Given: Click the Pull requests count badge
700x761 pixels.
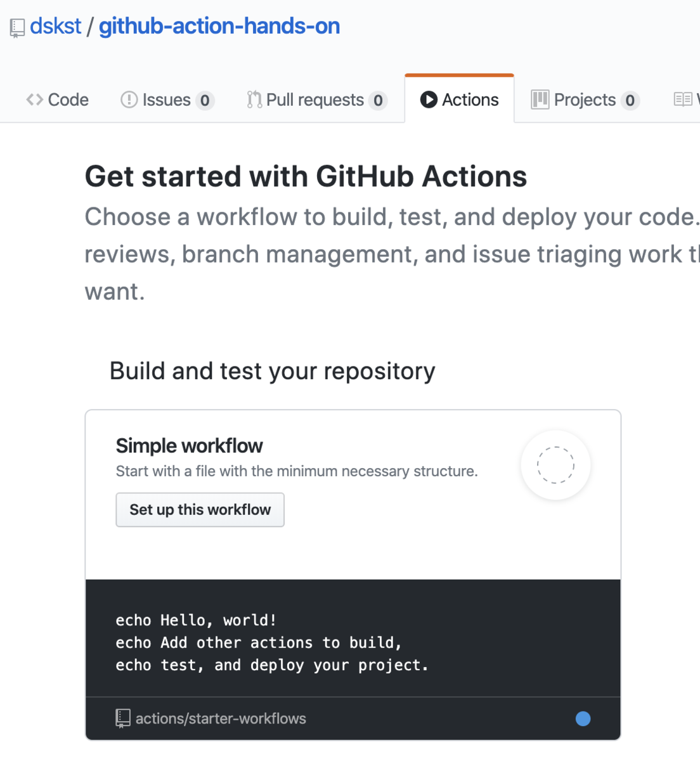Looking at the screenshot, I should coord(378,100).
